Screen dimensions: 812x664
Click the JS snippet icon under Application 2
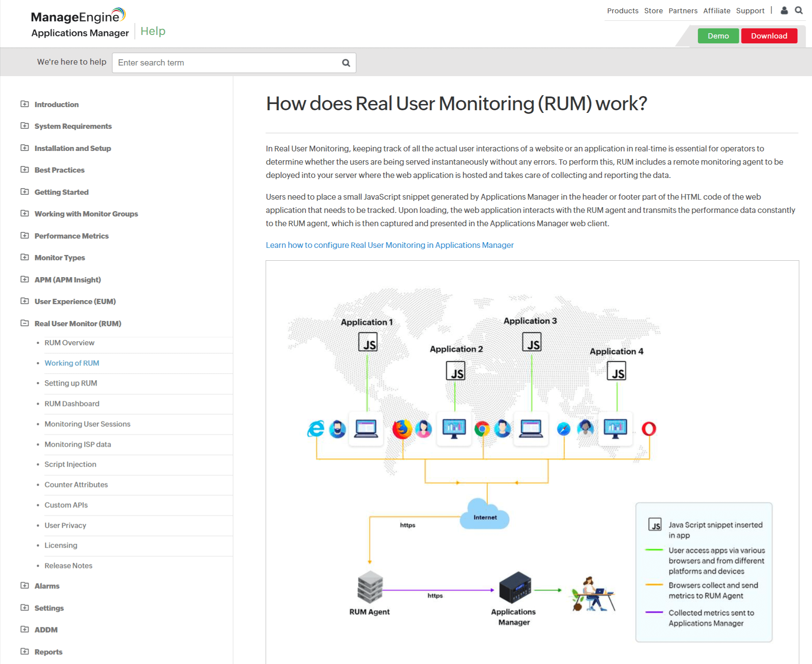pos(455,371)
